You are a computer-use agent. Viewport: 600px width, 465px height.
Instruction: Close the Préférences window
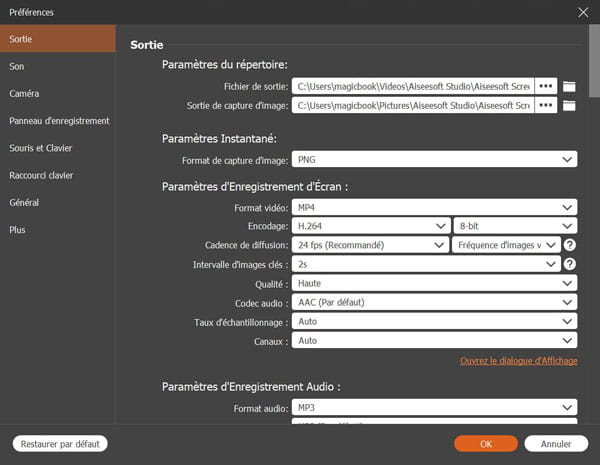click(x=583, y=12)
